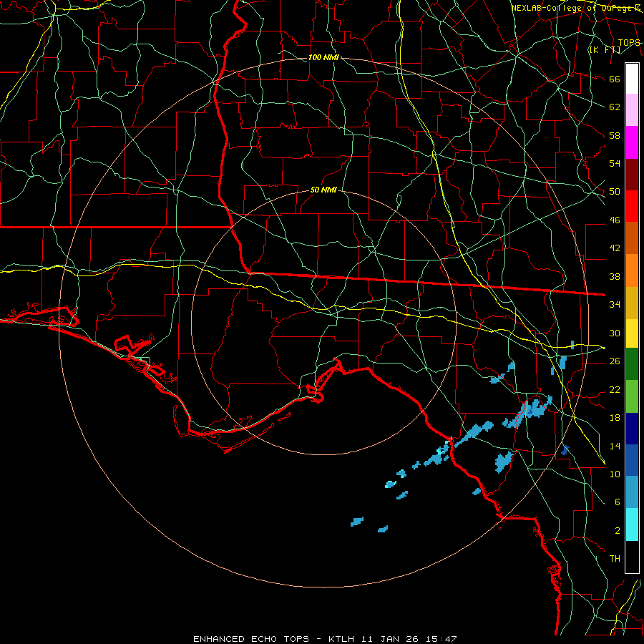
Task: Click the "18" scale value label
Action: [615, 418]
